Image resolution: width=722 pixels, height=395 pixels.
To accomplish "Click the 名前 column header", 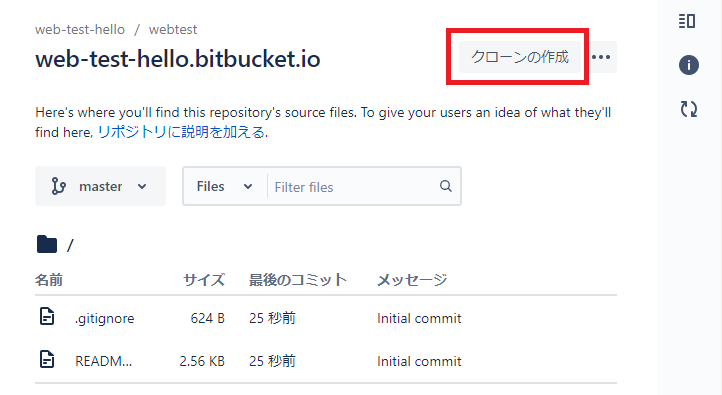I will [49, 279].
